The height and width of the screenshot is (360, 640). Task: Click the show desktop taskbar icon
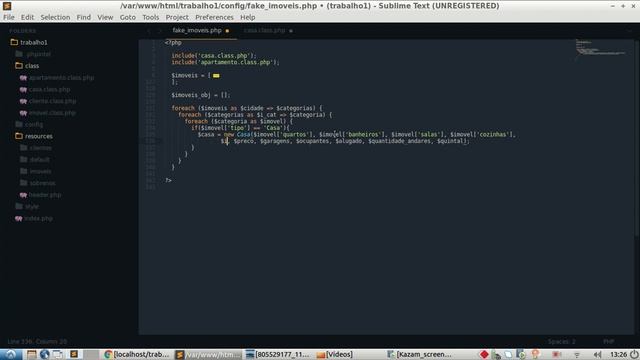(58, 354)
